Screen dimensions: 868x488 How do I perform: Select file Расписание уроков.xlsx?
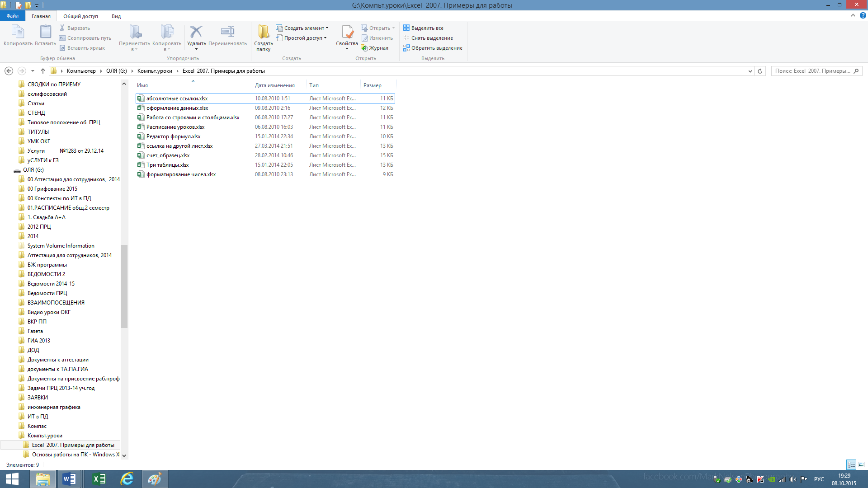click(265, 127)
